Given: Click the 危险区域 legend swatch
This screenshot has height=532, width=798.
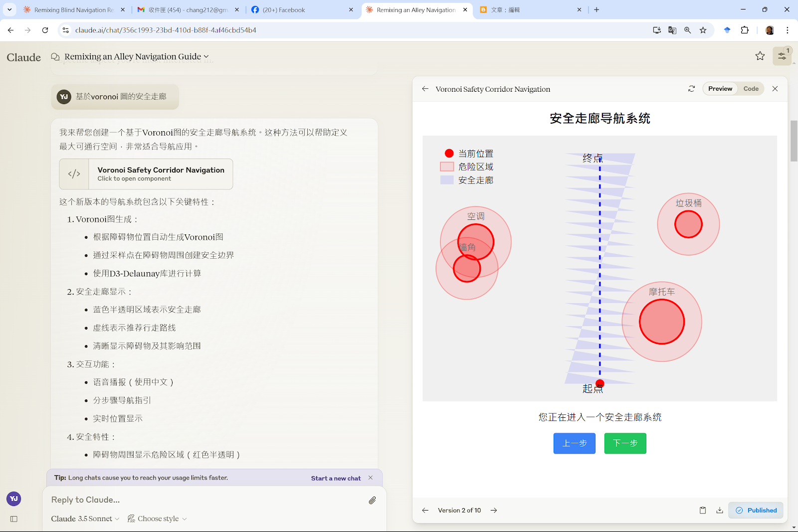Looking at the screenshot, I should (447, 167).
